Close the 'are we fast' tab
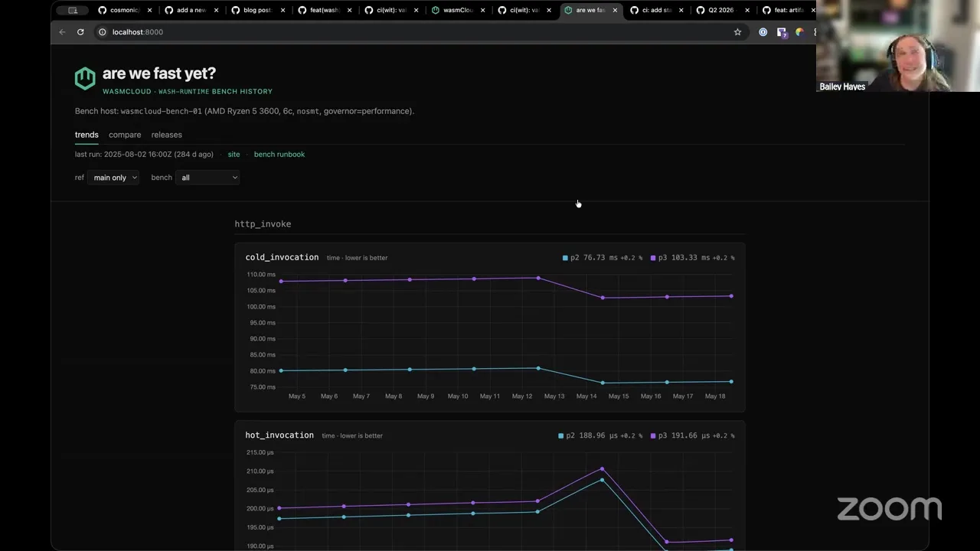This screenshot has height=551, width=980. click(615, 10)
